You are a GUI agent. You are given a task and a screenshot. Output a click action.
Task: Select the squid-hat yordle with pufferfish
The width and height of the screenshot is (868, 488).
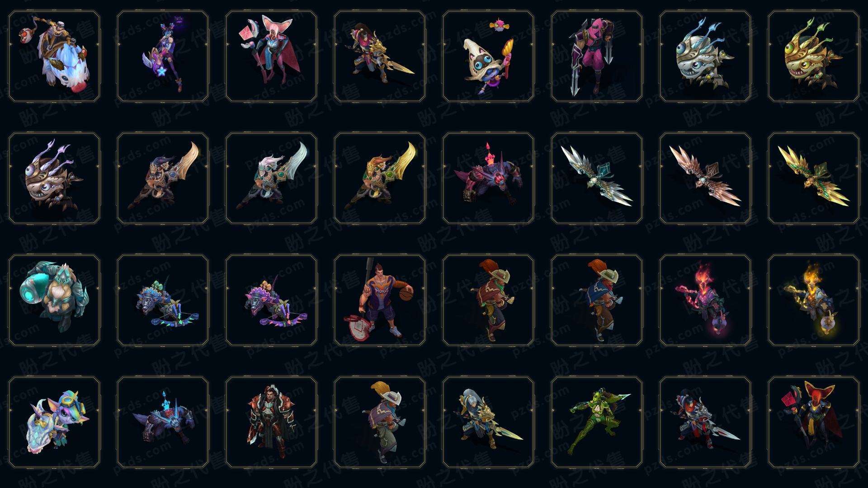(x=488, y=56)
